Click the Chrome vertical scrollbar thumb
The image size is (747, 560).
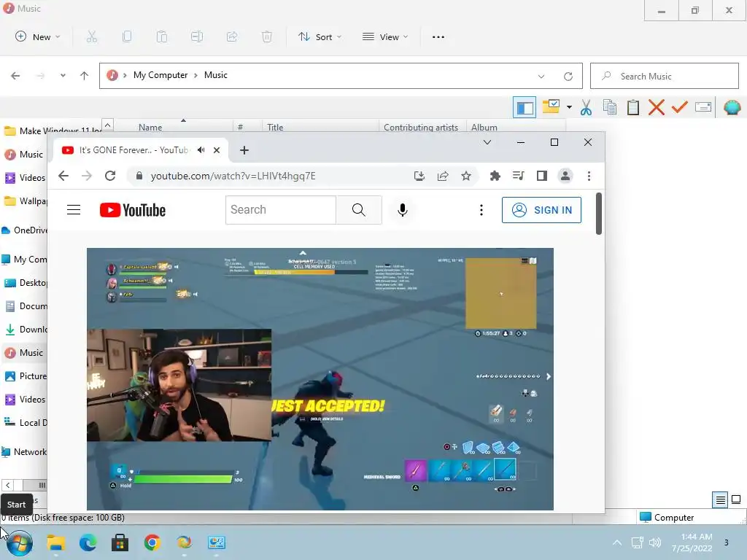click(x=599, y=214)
